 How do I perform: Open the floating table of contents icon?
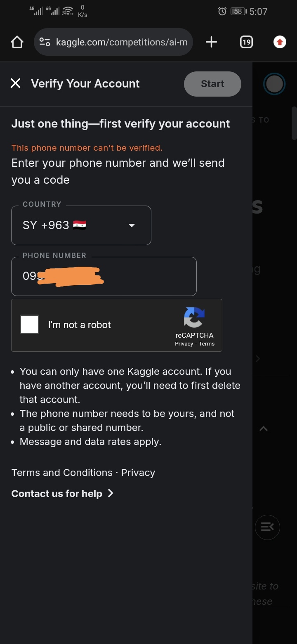pos(267,527)
